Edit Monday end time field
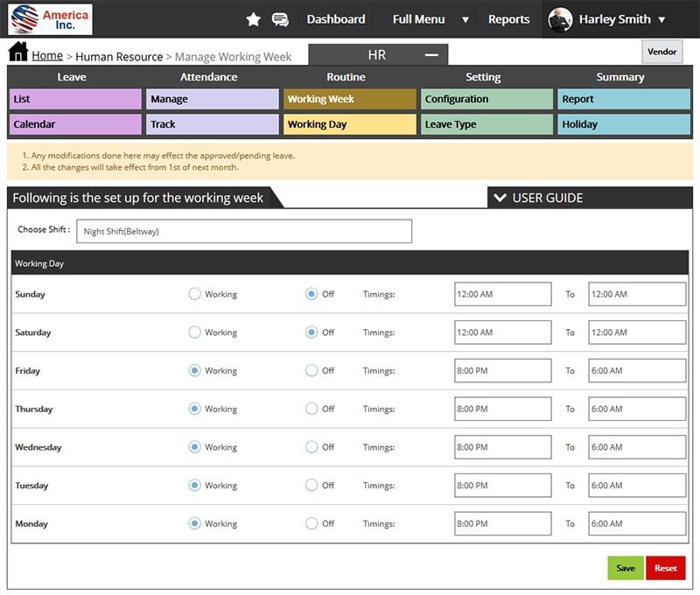This screenshot has width=700, height=595. (637, 523)
